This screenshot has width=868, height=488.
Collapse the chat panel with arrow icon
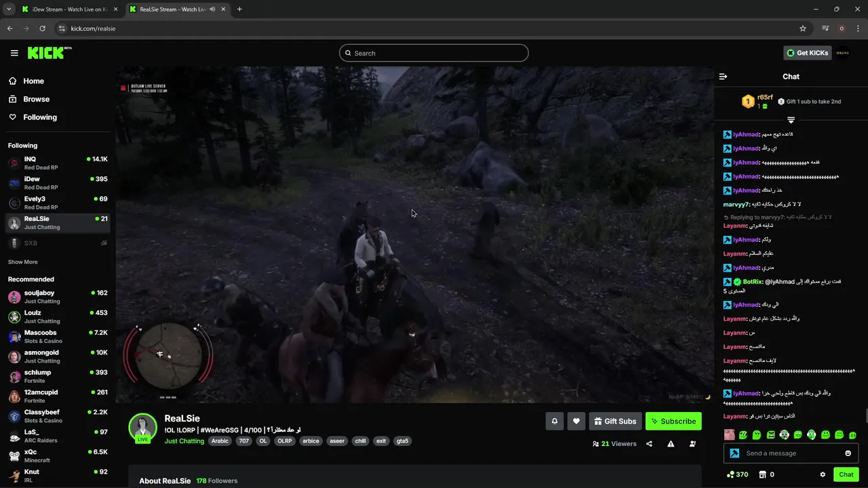[x=723, y=77]
